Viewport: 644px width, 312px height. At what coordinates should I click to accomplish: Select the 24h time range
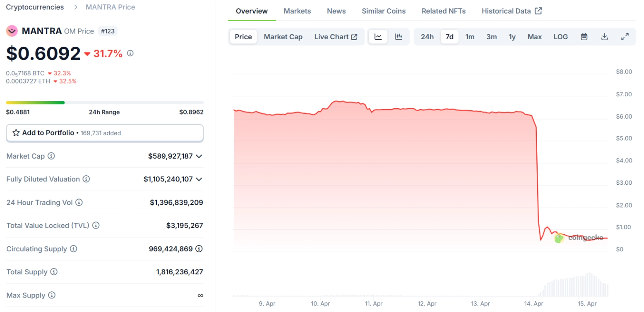[x=427, y=37]
